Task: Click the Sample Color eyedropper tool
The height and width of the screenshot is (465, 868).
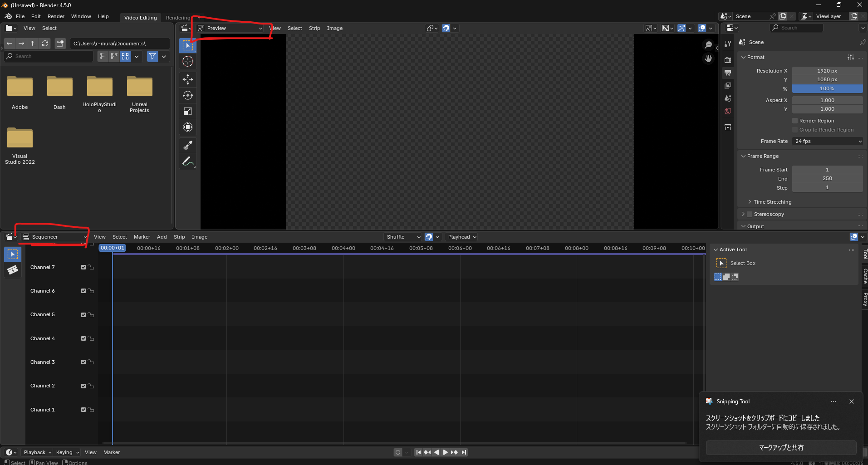Action: tap(187, 145)
